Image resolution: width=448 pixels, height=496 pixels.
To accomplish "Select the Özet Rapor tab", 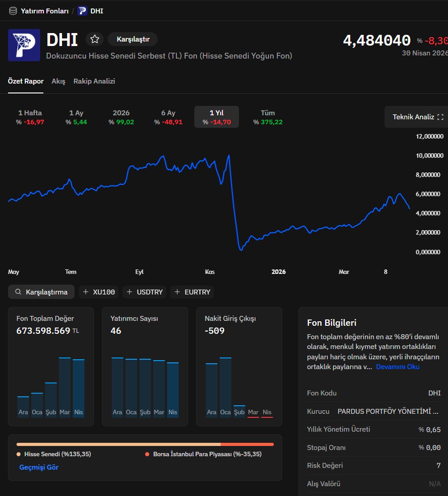I will 25,81.
